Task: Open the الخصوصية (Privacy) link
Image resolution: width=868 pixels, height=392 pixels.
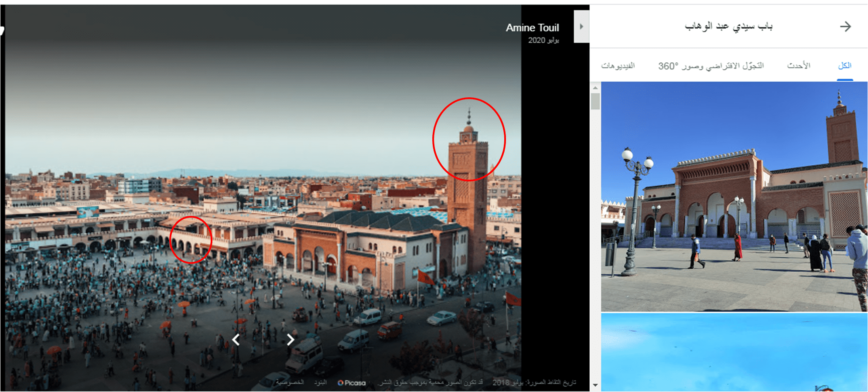Action: tap(290, 382)
